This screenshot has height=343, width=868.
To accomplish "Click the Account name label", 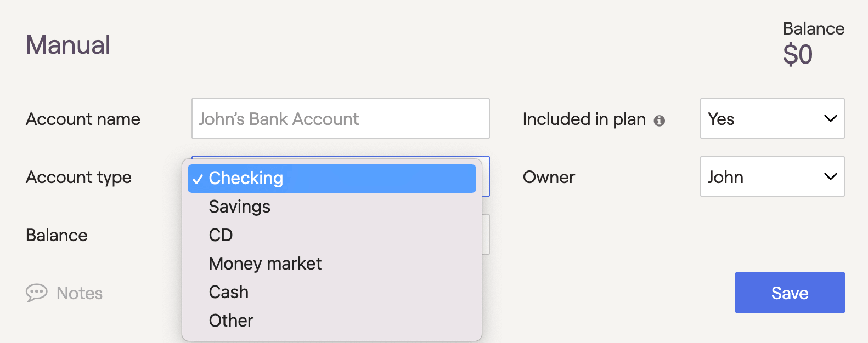I will pos(83,119).
